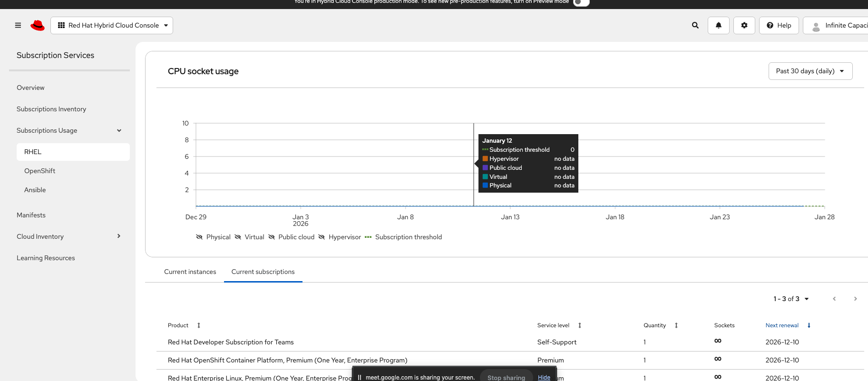Click the Subscription Services heading
The image size is (868, 381).
(55, 55)
